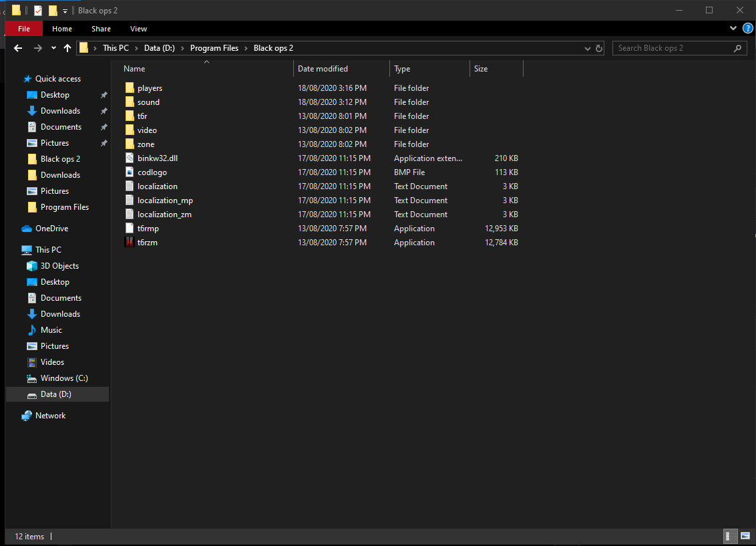
Task: Open the address bar history dropdown
Action: [x=587, y=48]
